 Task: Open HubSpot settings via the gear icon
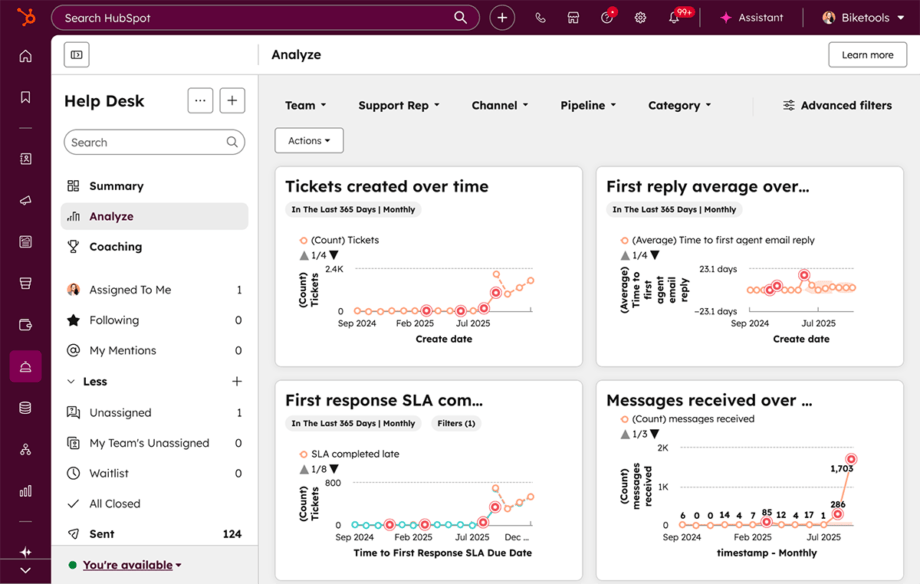pyautogui.click(x=640, y=17)
